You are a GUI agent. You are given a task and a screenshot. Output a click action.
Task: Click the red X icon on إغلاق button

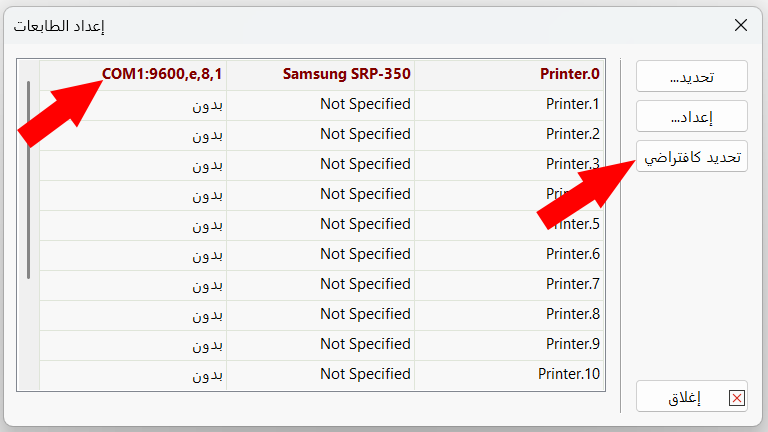[x=737, y=397]
